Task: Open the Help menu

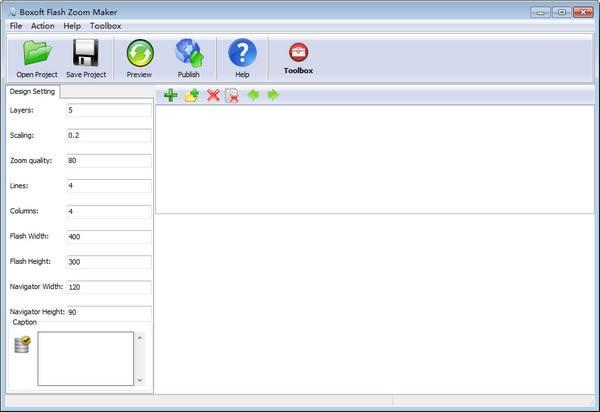Action: 72,26
